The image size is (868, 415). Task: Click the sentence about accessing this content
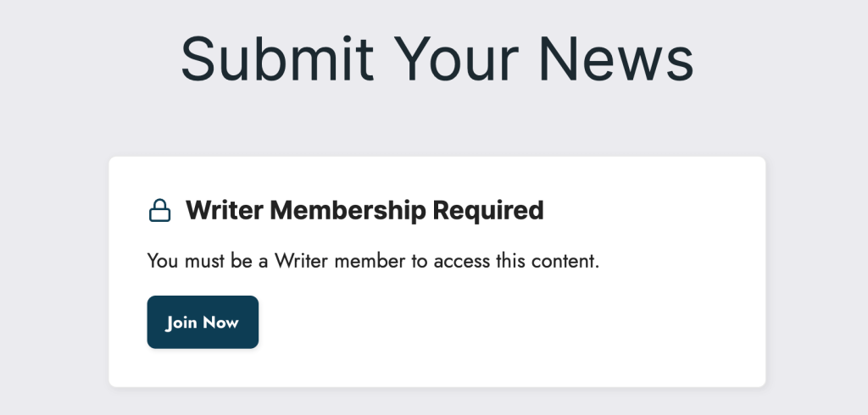(373, 261)
